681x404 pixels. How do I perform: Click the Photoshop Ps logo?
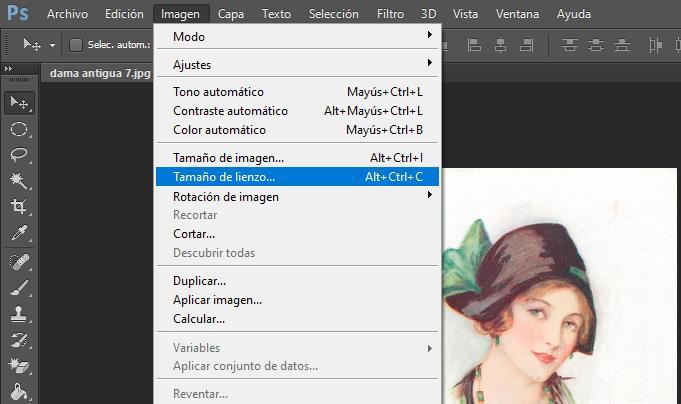(18, 13)
